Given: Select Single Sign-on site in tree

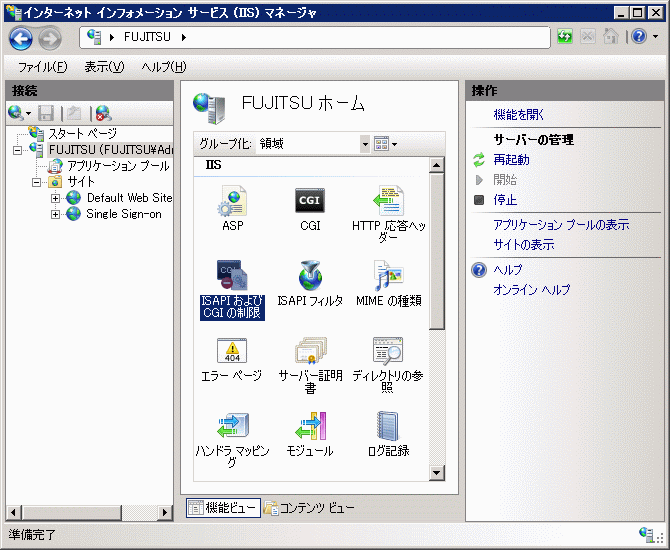Looking at the screenshot, I should 124,214.
